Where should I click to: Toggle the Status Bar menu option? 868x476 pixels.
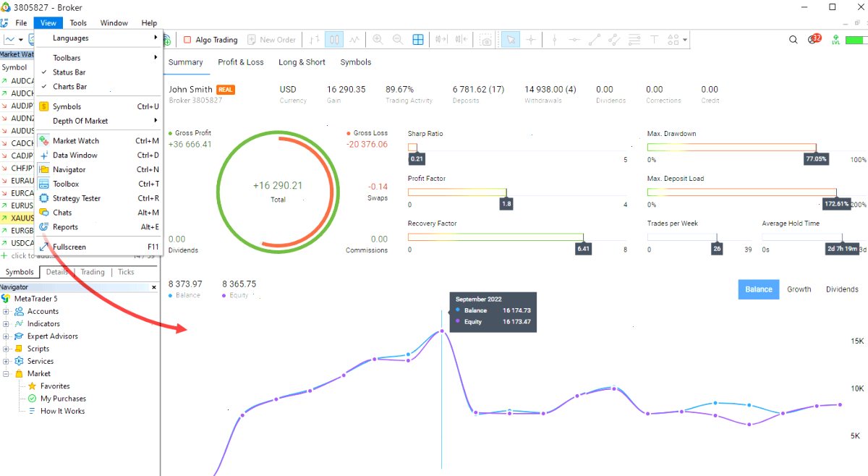(x=99, y=72)
